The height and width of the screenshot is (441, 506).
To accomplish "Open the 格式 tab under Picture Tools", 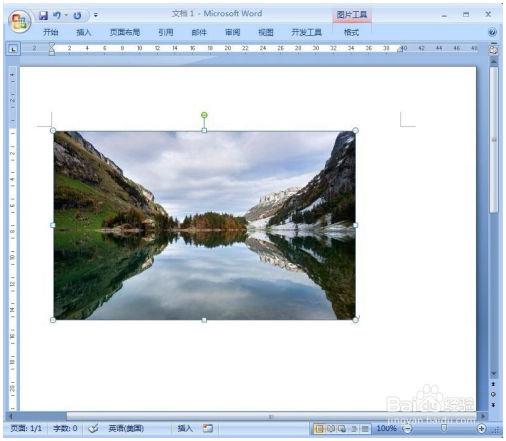I will coord(351,32).
